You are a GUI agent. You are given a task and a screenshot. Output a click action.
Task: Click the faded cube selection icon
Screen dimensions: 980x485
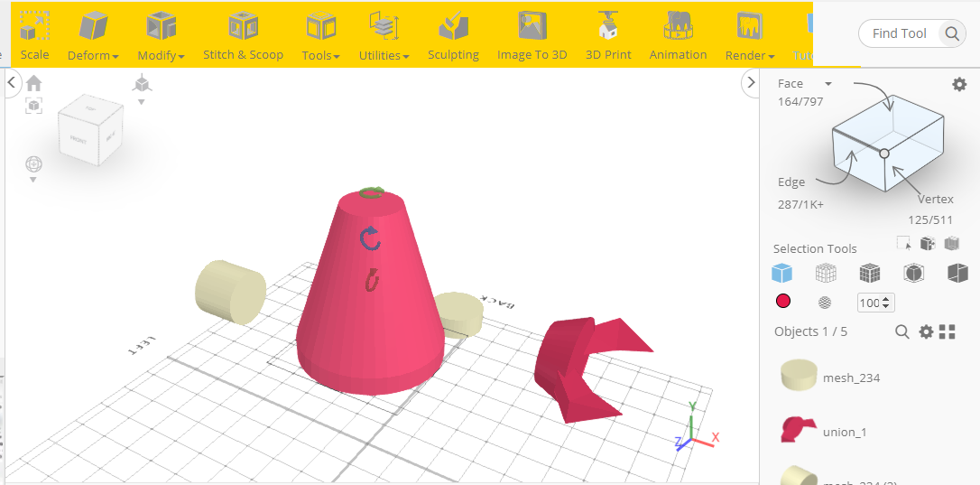(952, 243)
